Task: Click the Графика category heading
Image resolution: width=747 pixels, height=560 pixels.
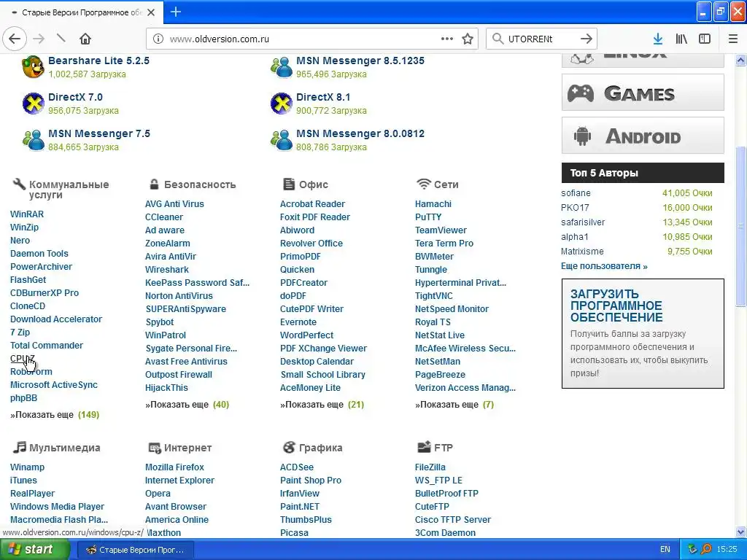Action: coord(321,448)
